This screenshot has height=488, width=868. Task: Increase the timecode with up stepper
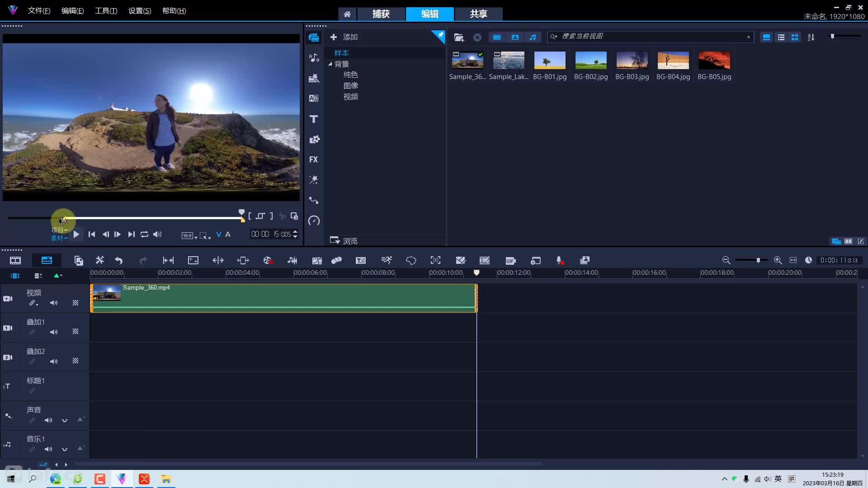pyautogui.click(x=295, y=231)
